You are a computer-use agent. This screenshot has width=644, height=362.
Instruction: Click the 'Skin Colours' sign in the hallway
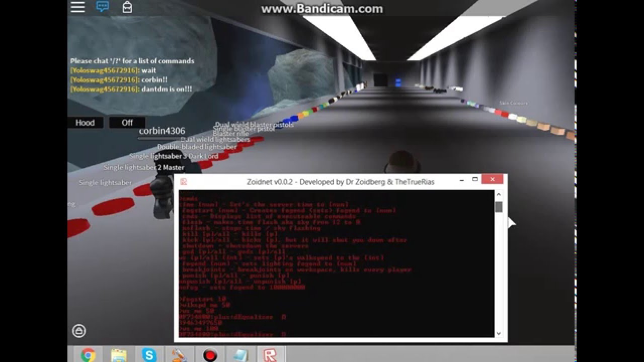[514, 103]
